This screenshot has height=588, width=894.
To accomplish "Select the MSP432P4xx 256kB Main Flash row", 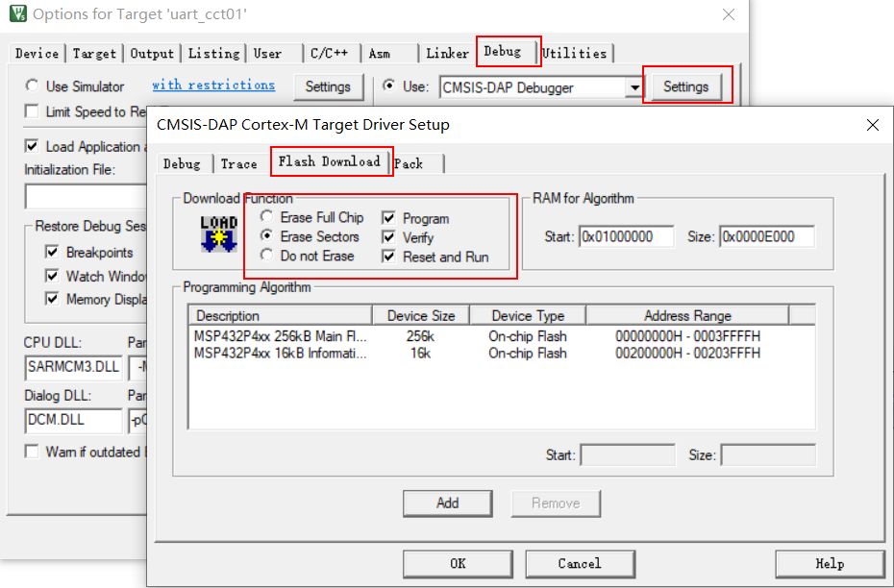I will 502,336.
